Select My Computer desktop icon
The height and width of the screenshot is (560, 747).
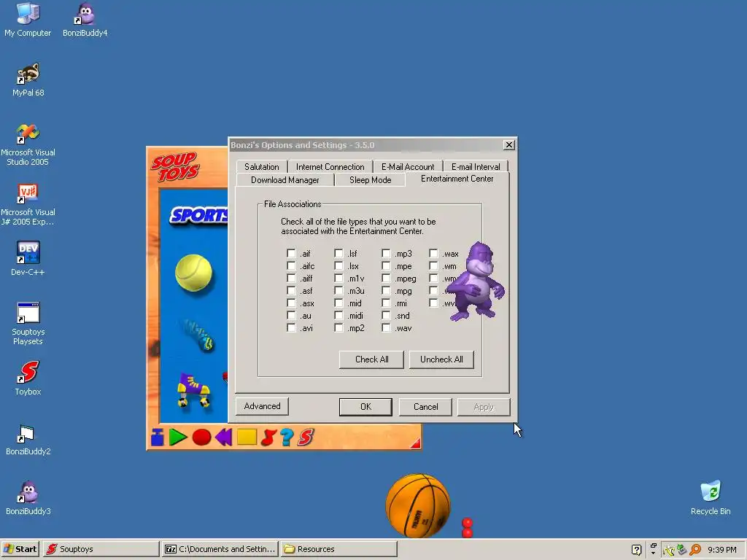(x=28, y=20)
